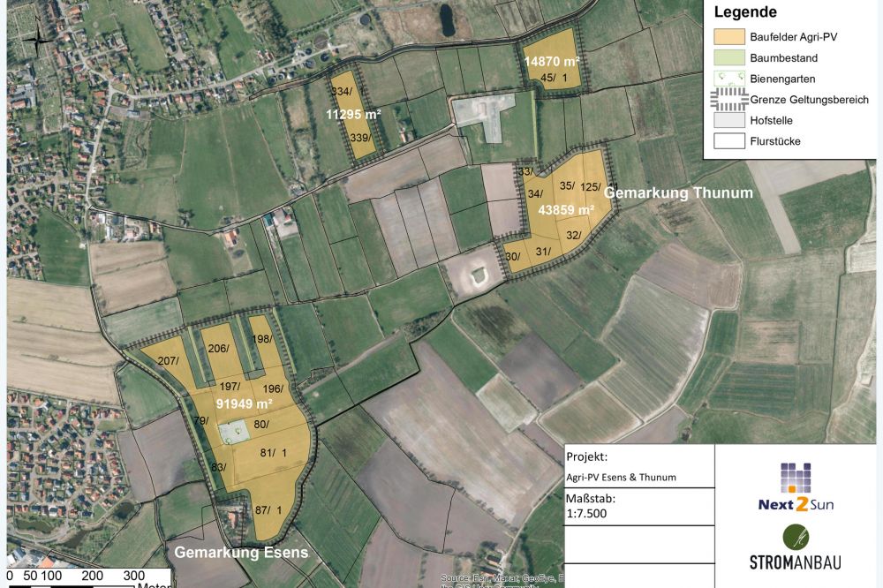Click the 11295 m² area label
This screenshot has width=883, height=588.
[x=352, y=115]
